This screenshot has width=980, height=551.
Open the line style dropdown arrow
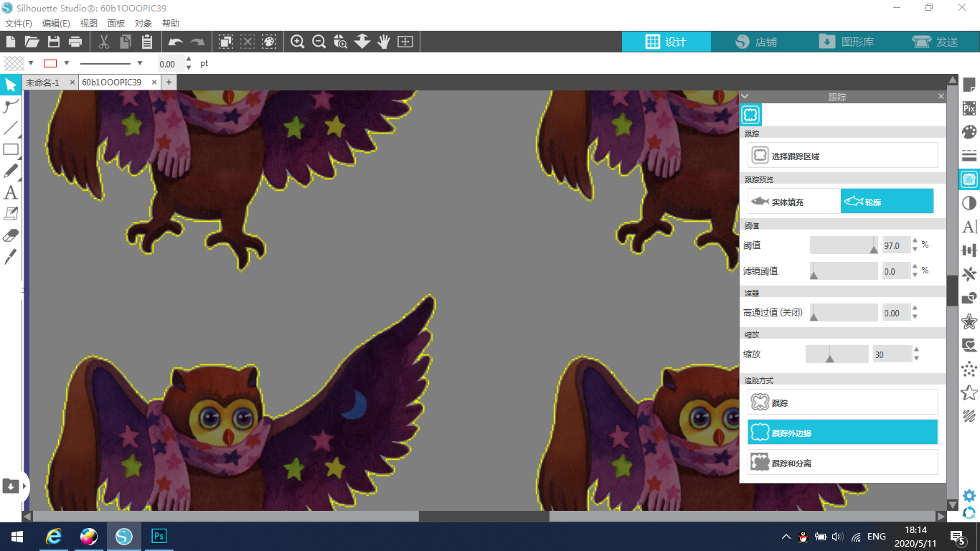point(140,63)
